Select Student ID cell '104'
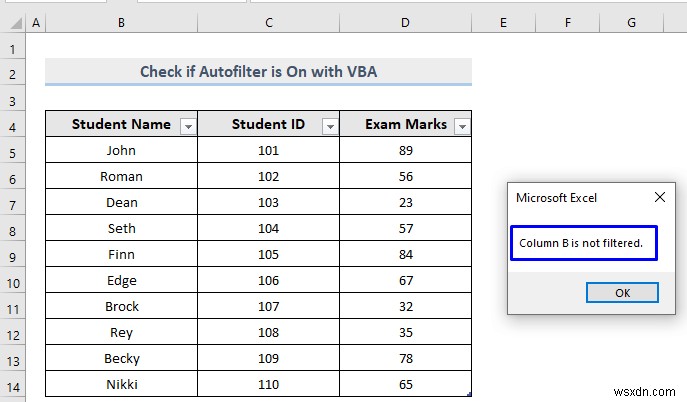Screen dimensions: 687x402 [x=269, y=228]
